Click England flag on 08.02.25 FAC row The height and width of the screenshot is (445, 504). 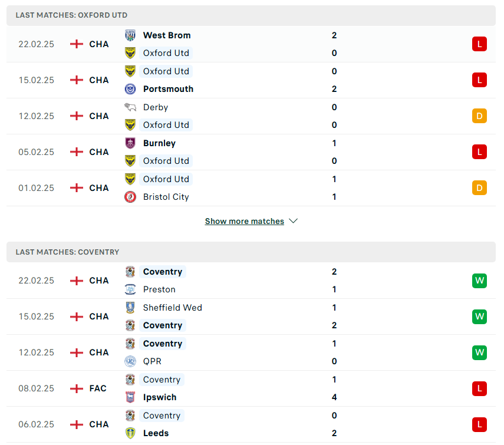pos(77,388)
